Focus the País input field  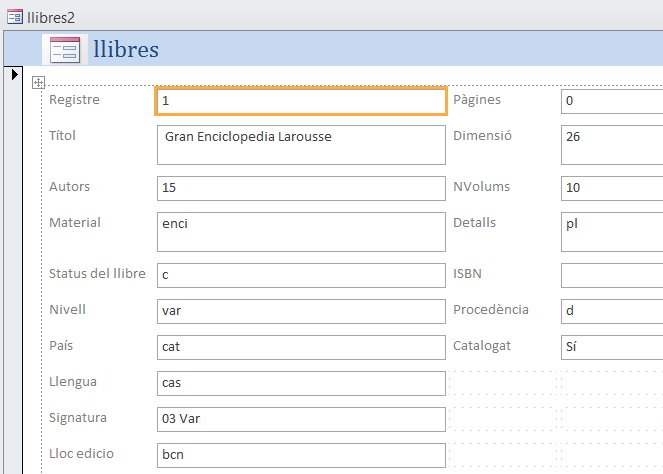point(301,347)
